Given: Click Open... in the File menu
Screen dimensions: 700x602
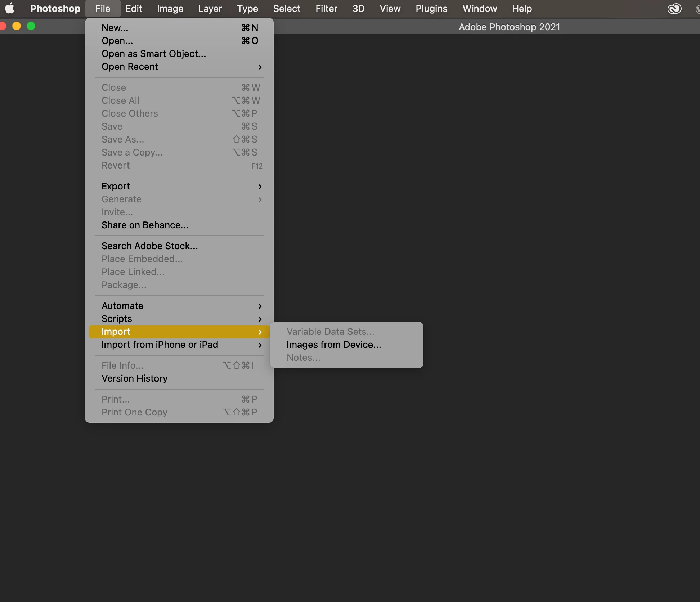Looking at the screenshot, I should pos(117,41).
